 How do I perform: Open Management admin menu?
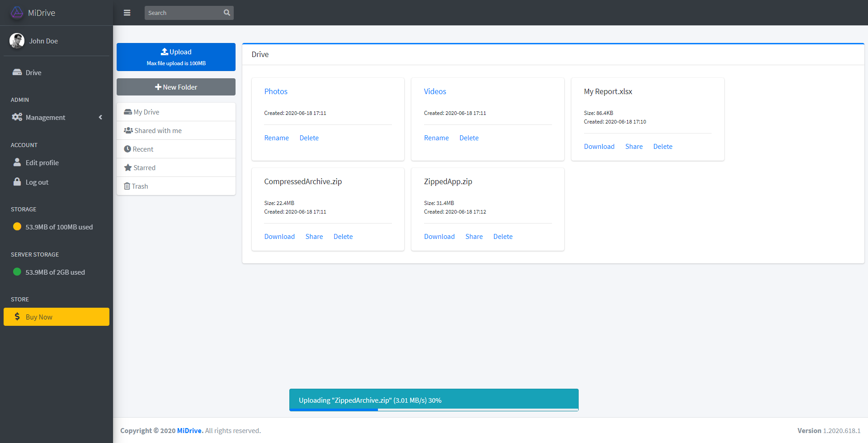57,117
